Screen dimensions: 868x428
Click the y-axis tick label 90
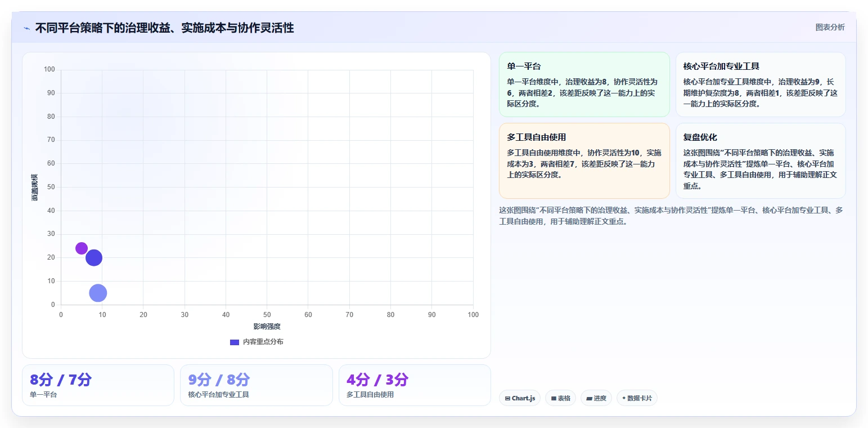[51, 93]
